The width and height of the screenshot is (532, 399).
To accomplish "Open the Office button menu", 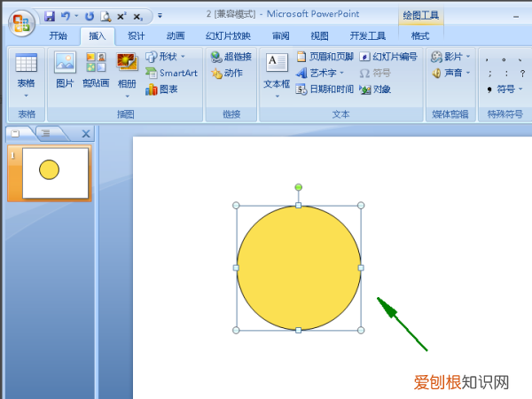I will [x=21, y=23].
